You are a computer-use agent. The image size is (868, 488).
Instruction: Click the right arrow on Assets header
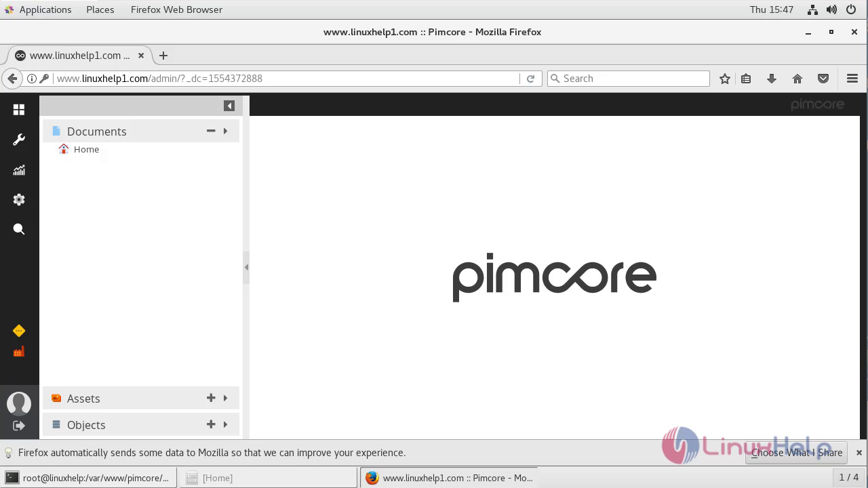tap(226, 398)
